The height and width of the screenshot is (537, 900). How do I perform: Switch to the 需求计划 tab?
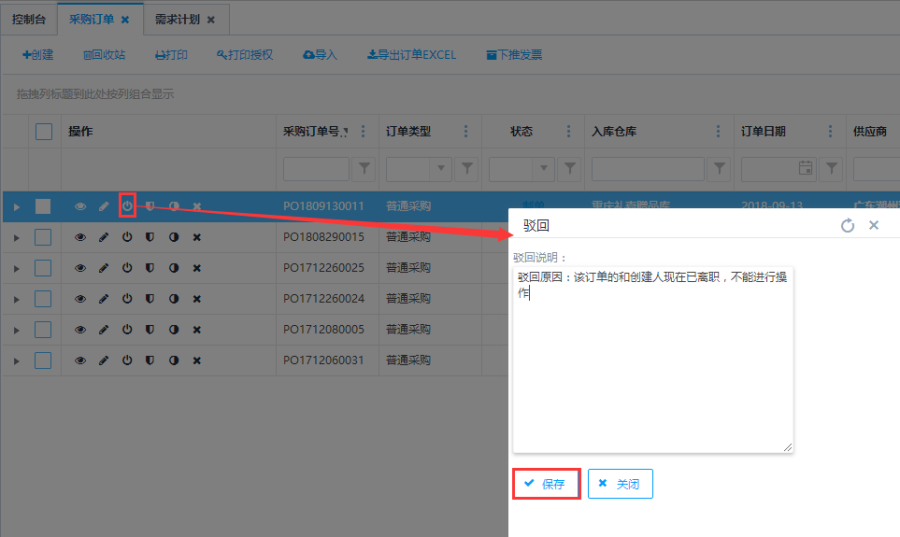177,19
